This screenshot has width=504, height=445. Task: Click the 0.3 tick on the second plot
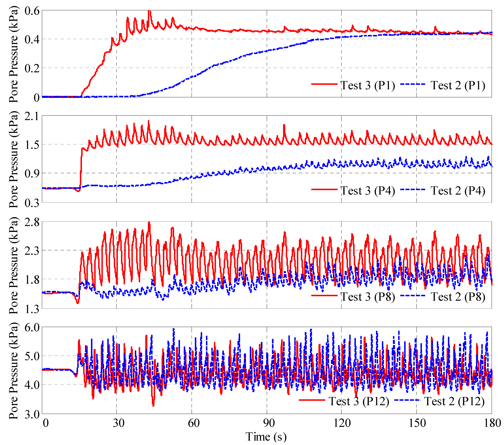point(32,203)
